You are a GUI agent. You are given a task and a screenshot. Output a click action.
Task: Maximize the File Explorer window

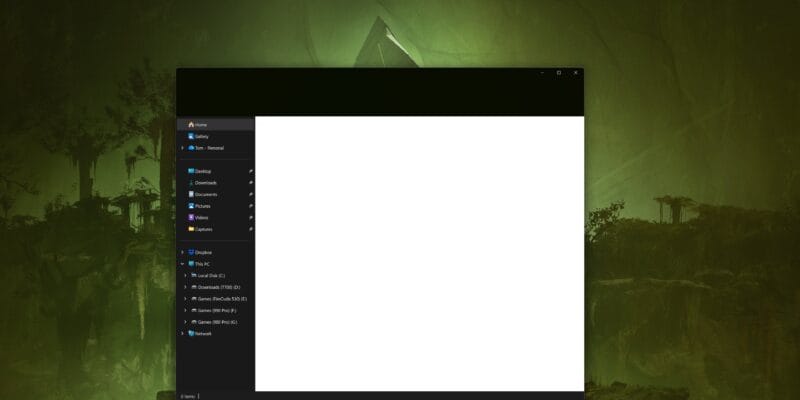(559, 73)
